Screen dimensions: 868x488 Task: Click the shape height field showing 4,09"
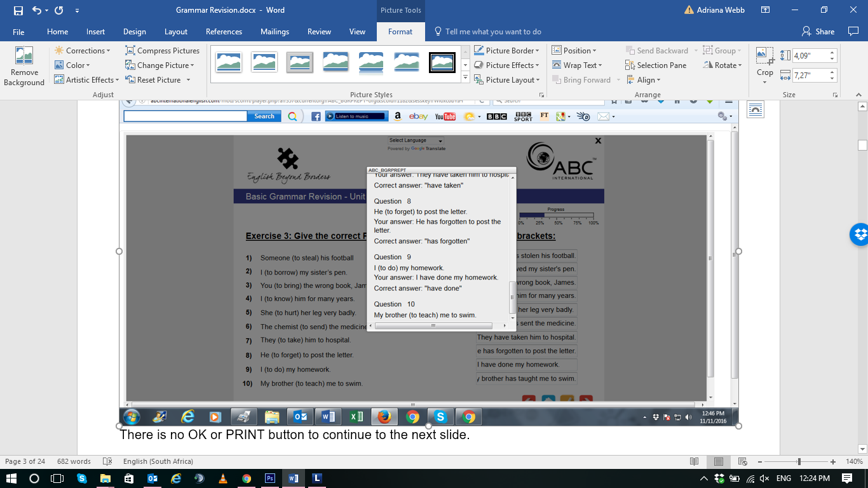(810, 55)
